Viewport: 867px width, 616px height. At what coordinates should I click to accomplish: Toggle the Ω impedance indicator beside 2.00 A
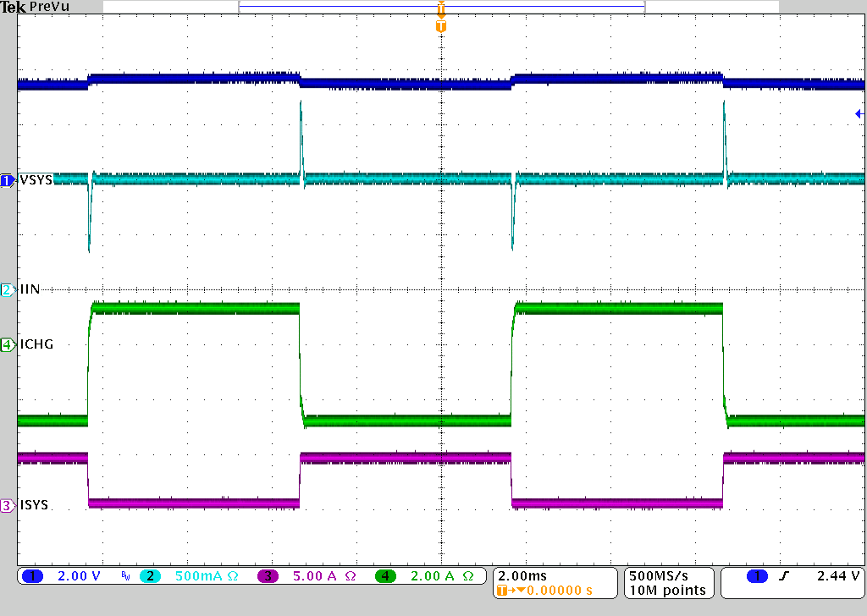468,575
